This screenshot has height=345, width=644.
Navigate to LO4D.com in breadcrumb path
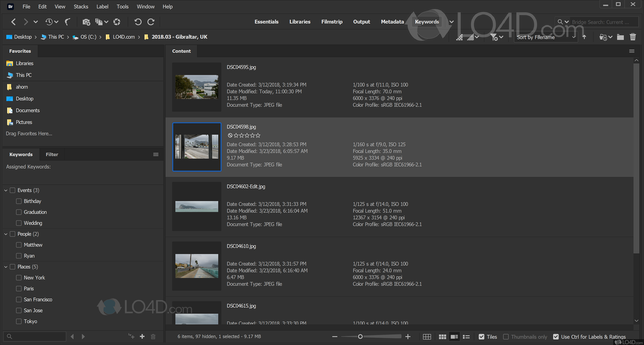pos(124,37)
